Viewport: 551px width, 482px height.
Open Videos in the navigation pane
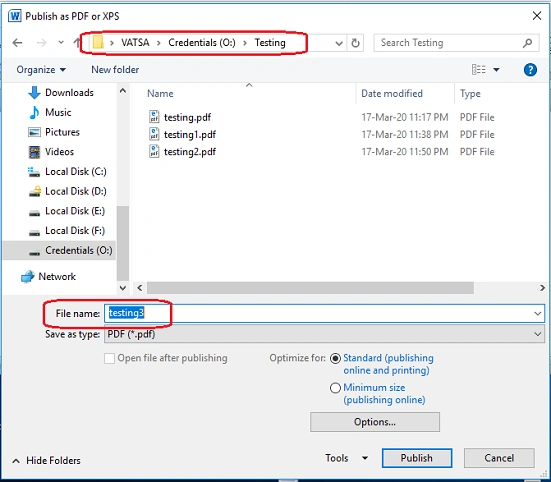point(51,152)
